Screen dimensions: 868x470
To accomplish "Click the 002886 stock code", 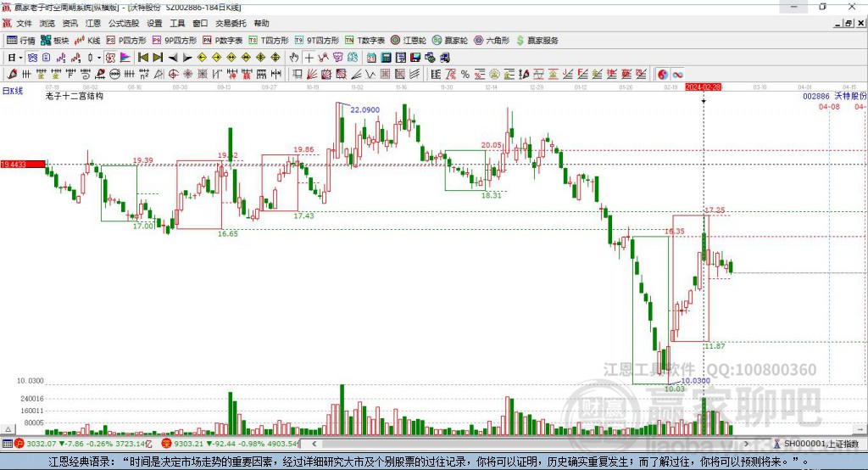I will tap(816, 96).
